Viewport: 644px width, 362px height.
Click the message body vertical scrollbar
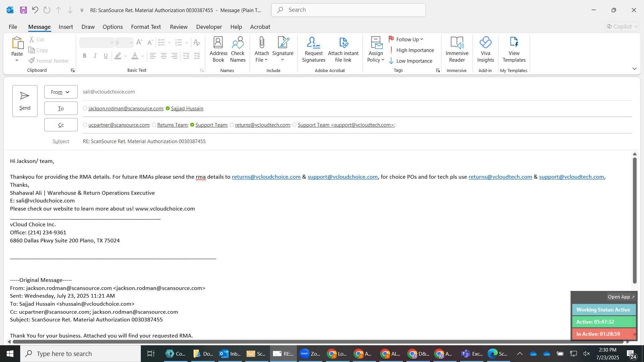634,220
